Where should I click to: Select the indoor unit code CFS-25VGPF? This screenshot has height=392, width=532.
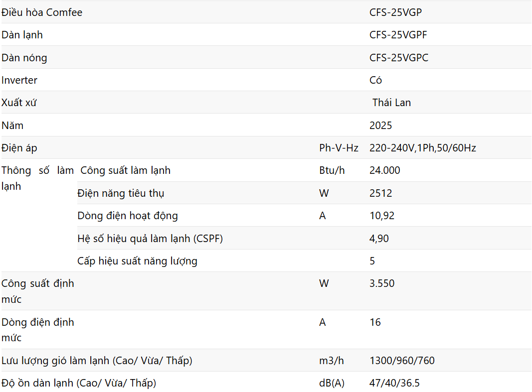(398, 35)
